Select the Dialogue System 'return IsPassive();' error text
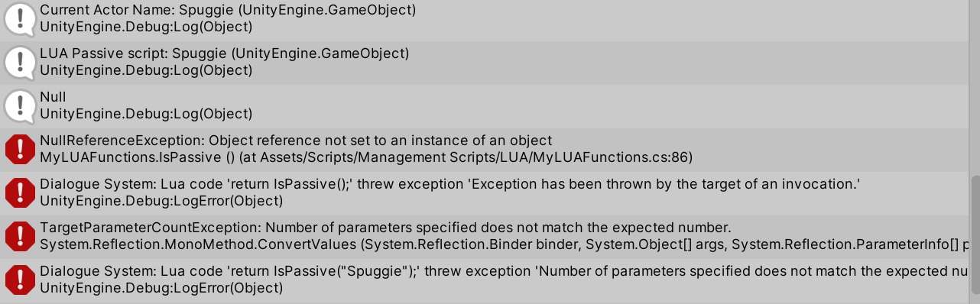Viewport: 980px width, 304px height. click(450, 184)
